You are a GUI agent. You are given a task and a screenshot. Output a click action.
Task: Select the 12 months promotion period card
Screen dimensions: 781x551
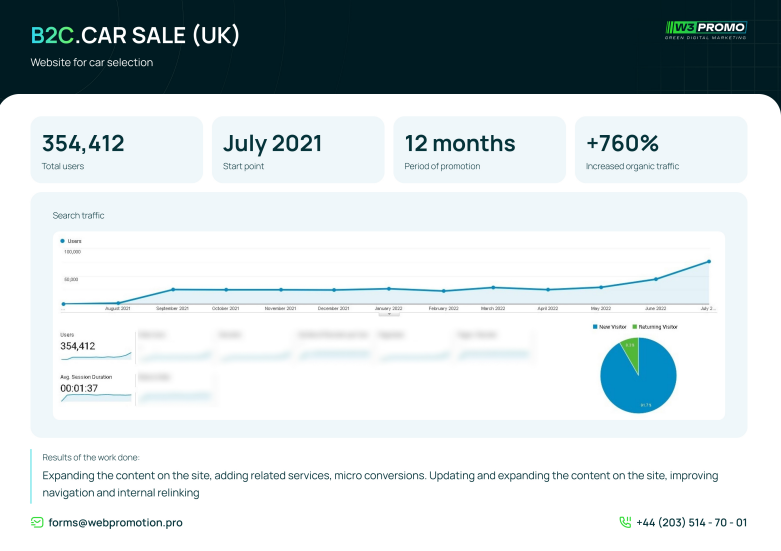point(479,149)
